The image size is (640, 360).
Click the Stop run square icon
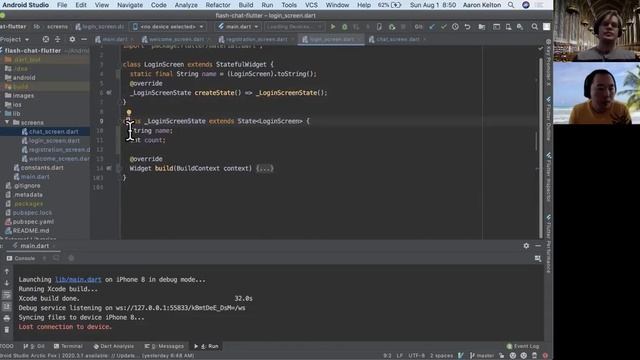(403, 27)
